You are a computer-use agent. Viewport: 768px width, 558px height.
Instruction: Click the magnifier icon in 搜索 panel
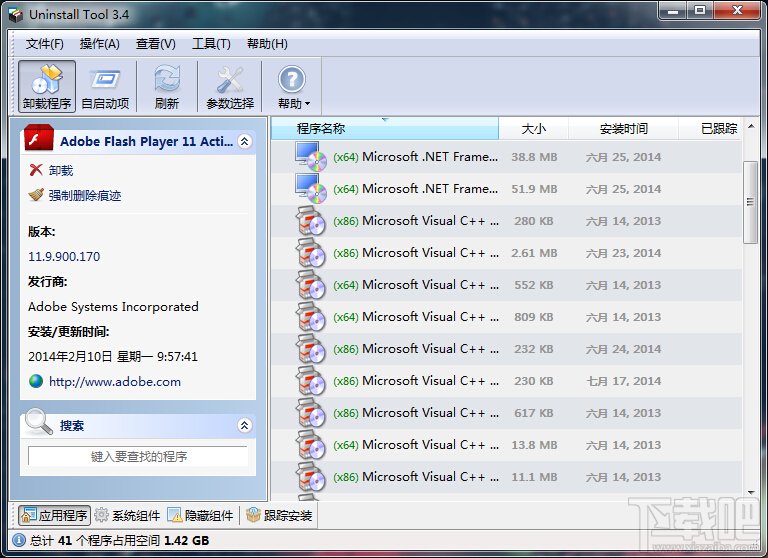click(38, 422)
